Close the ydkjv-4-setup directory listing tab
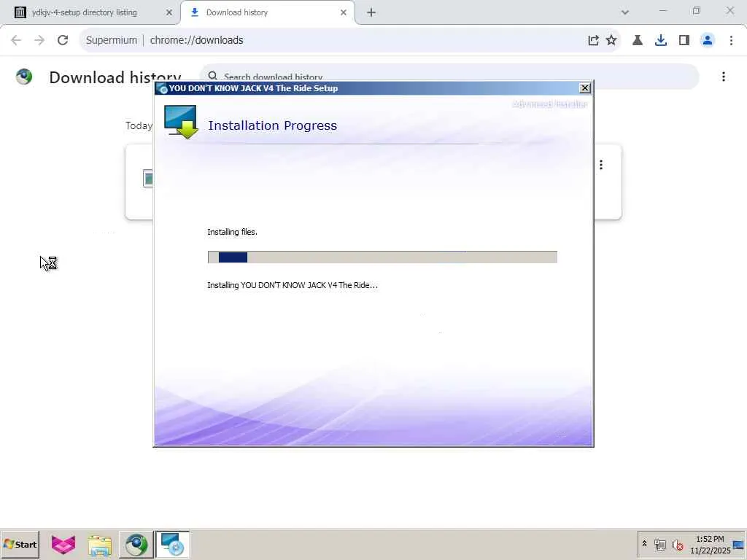The width and height of the screenshot is (747, 560). (x=169, y=12)
